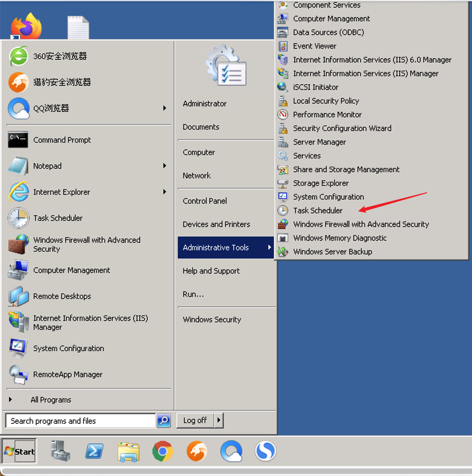Click the Administrator user picture
Screen dimensions: 472x476
(226, 65)
